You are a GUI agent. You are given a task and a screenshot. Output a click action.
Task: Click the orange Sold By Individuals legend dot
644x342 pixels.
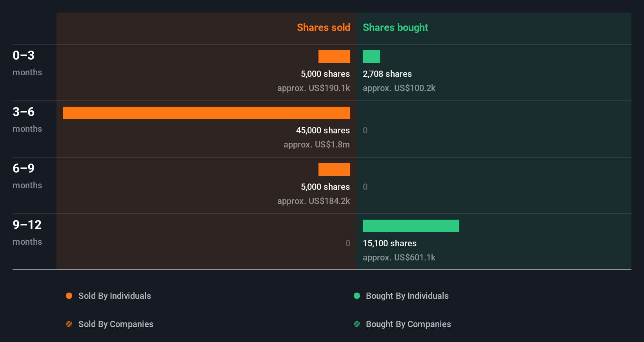[69, 296]
